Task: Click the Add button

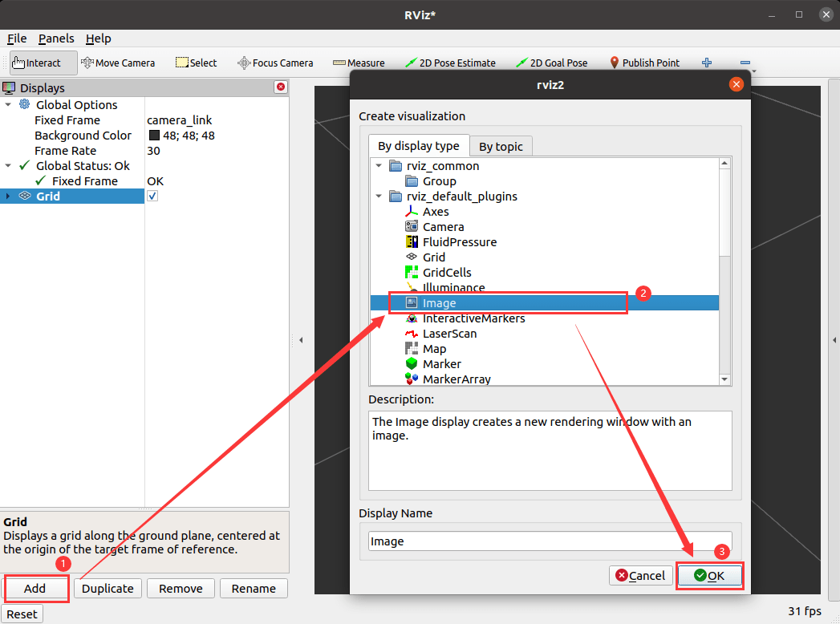Action: [x=35, y=589]
